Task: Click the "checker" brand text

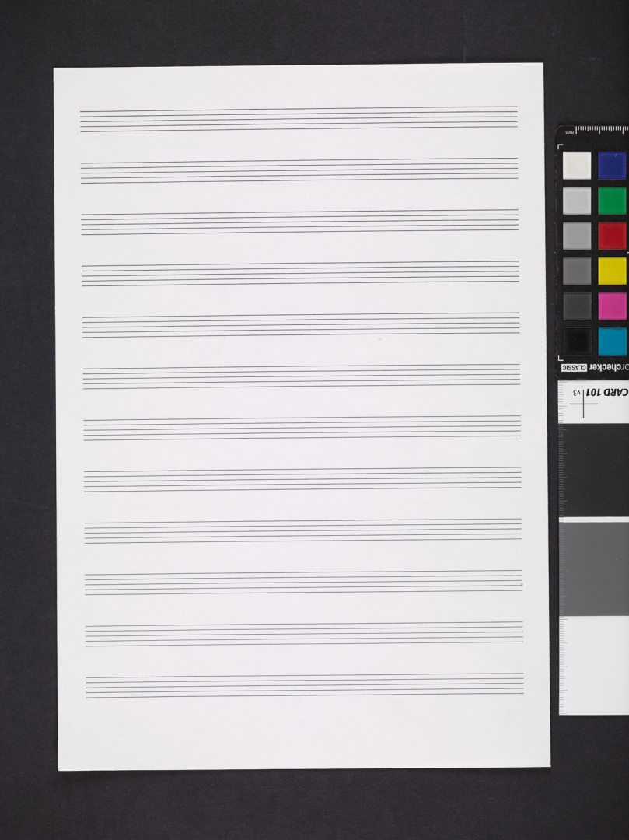Action: pos(606,367)
